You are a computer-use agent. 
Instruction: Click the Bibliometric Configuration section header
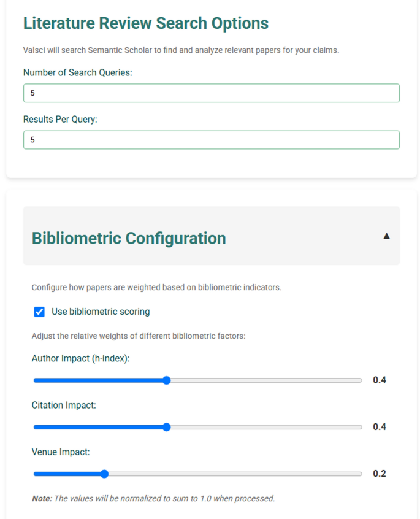click(x=212, y=236)
